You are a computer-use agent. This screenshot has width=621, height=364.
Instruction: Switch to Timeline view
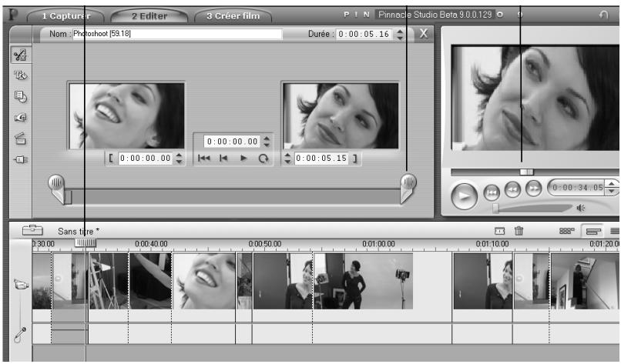[593, 231]
